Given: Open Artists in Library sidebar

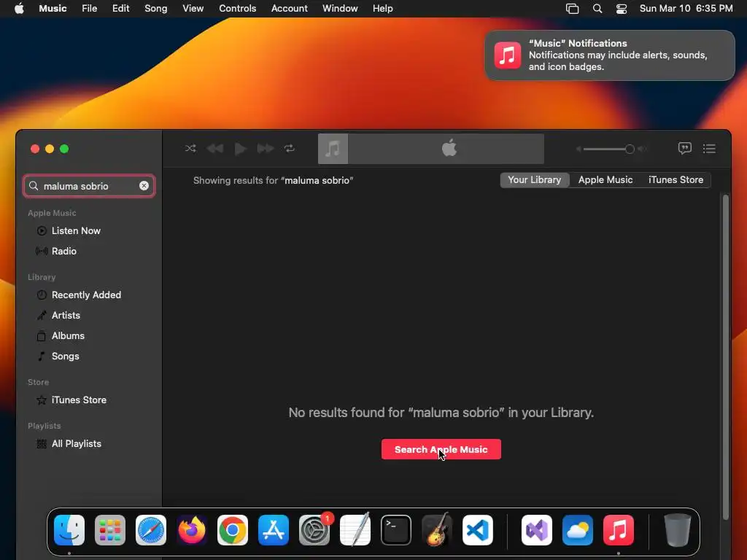Looking at the screenshot, I should coord(66,315).
